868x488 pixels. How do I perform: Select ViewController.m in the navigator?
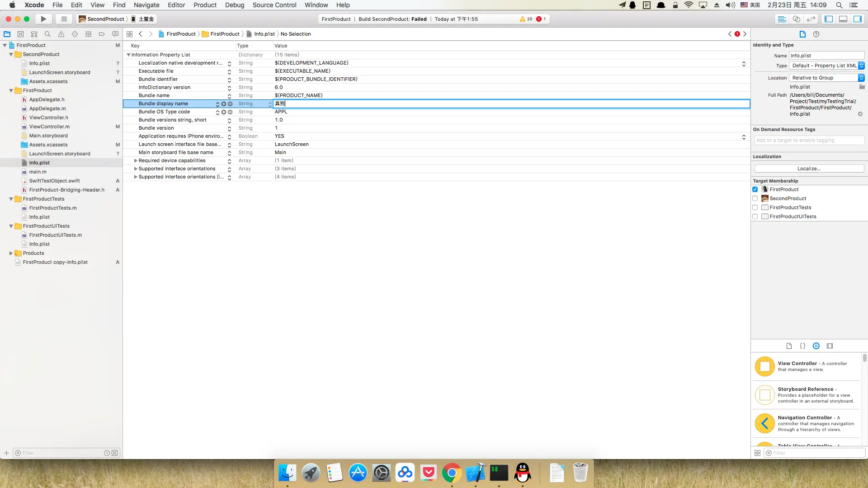tap(49, 127)
